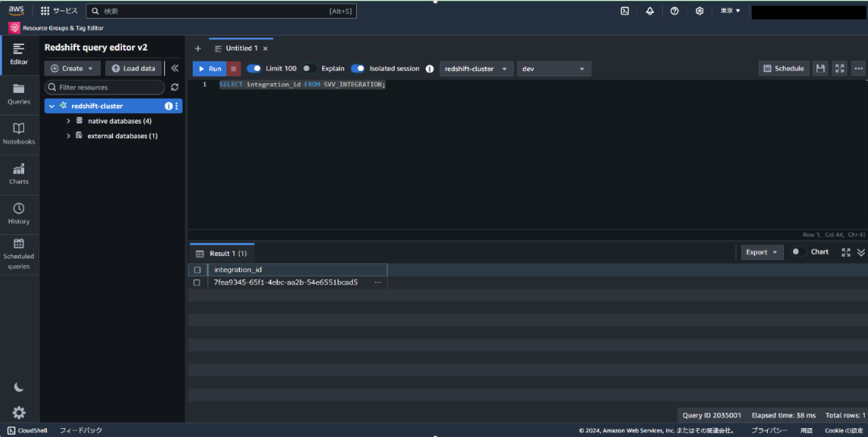Focus the Filter resources field
Screen dimensions: 868x437
[105, 87]
